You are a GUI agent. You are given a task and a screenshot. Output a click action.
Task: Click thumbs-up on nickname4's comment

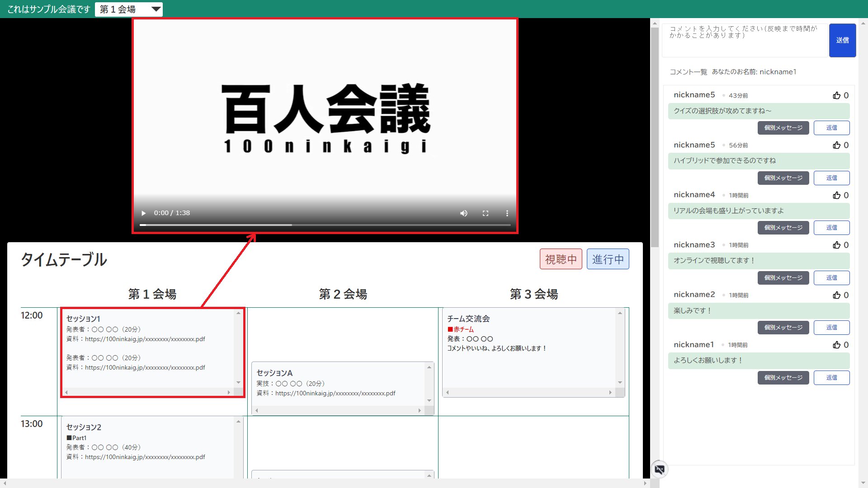(837, 195)
